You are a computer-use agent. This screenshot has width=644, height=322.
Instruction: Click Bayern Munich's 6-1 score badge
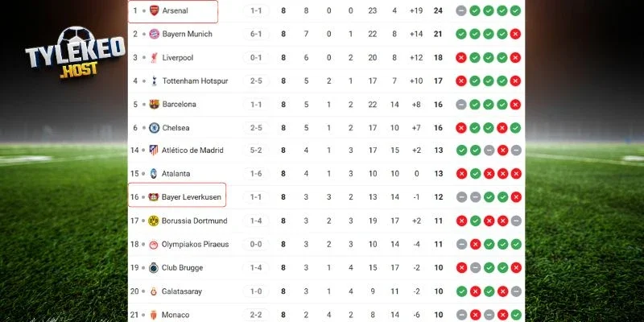255,35
